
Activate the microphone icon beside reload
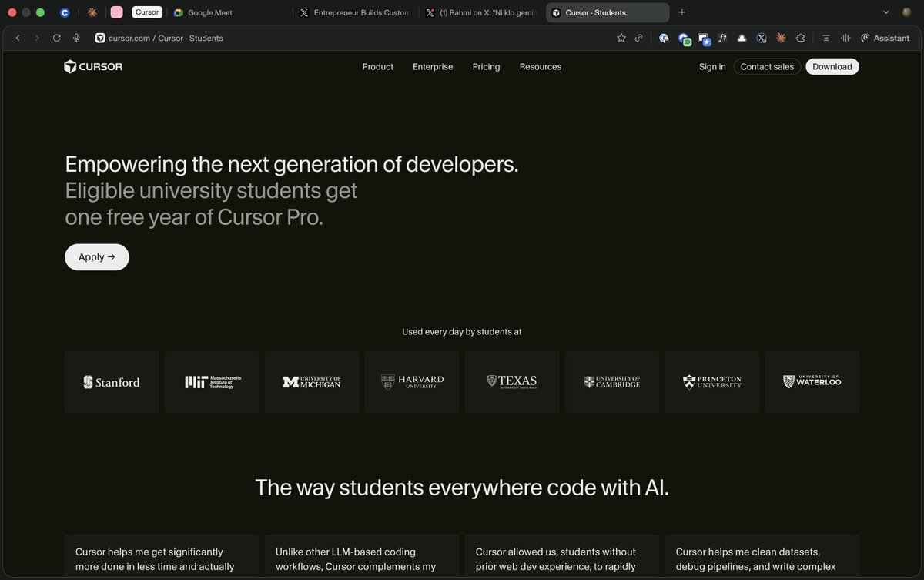tap(76, 38)
